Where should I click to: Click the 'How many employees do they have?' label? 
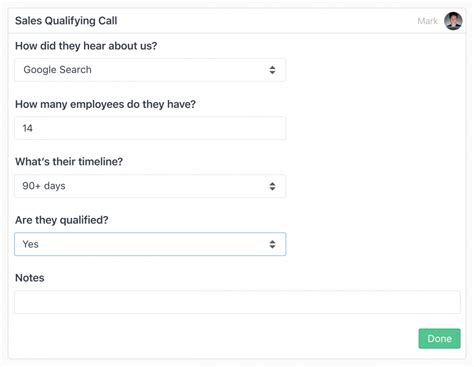point(105,104)
